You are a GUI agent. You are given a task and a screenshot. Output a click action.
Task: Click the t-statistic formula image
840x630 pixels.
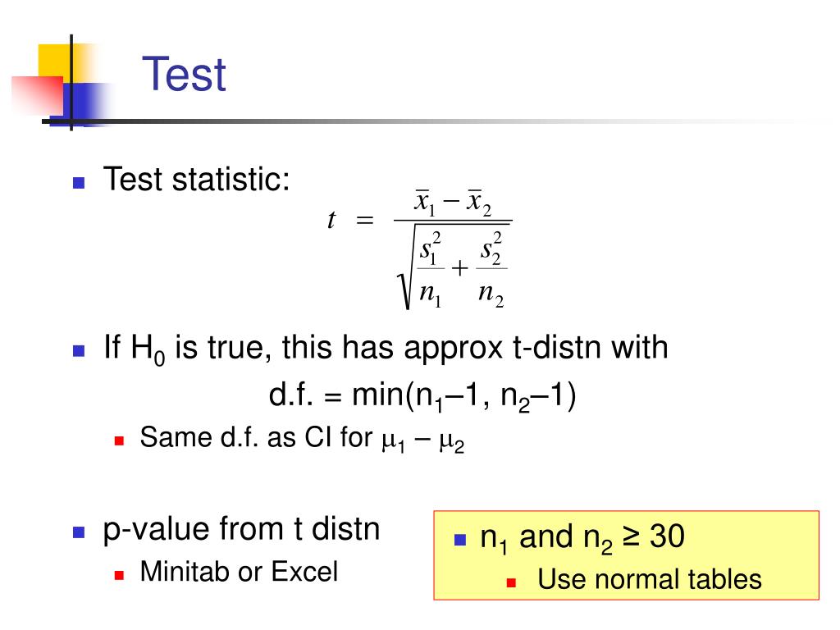click(x=419, y=249)
